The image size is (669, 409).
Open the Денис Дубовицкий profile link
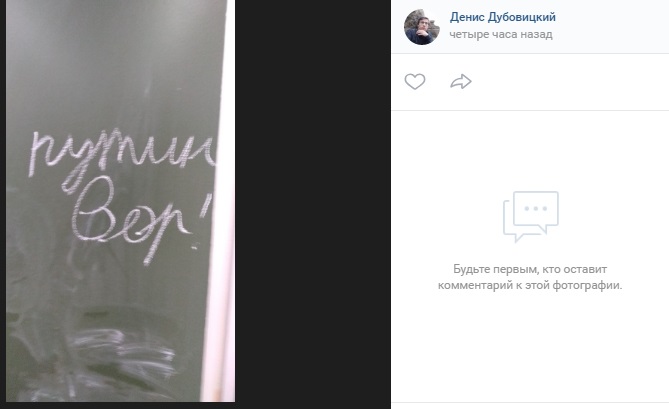pyautogui.click(x=502, y=17)
